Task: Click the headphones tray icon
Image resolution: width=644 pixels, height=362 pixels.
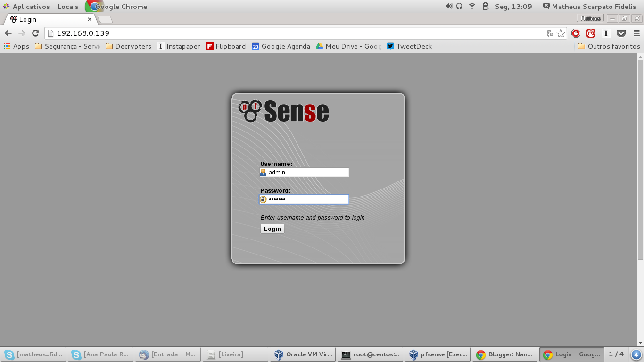Action: coord(459,6)
